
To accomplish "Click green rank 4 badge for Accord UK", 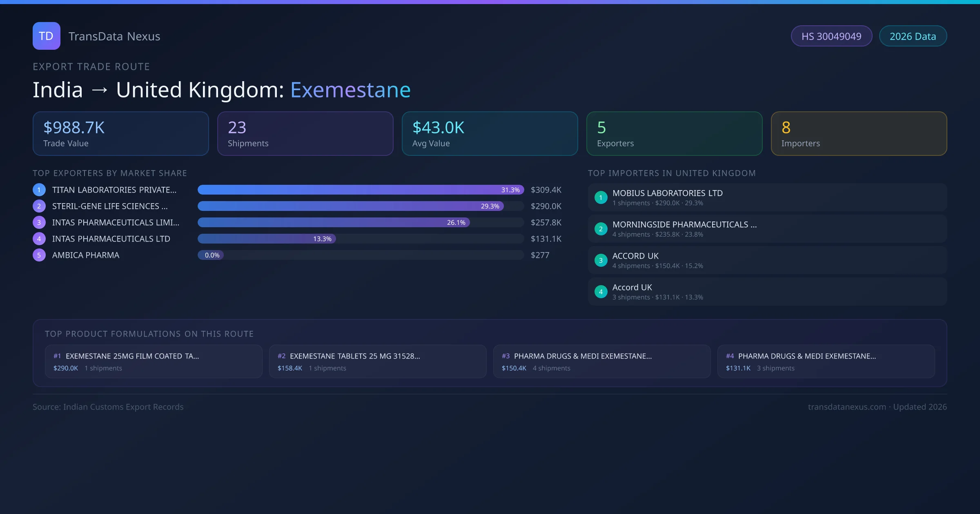I will pyautogui.click(x=601, y=292).
